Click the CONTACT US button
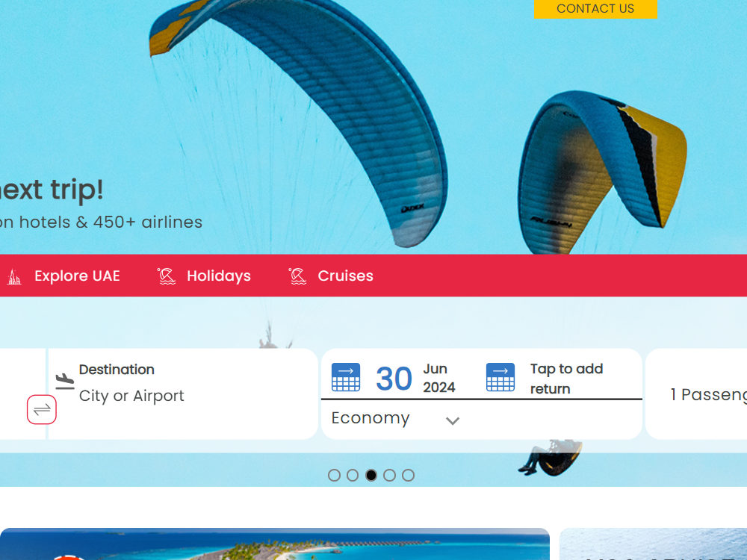Image resolution: width=747 pixels, height=560 pixels. point(595,8)
